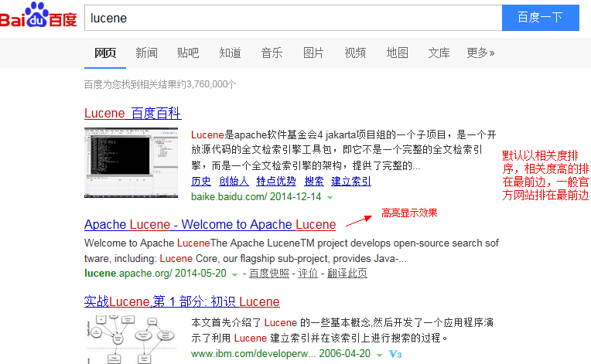Viewport: 591px width, 364px height.
Task: Expand the arrow beside the ibm.com date
Action: click(379, 355)
